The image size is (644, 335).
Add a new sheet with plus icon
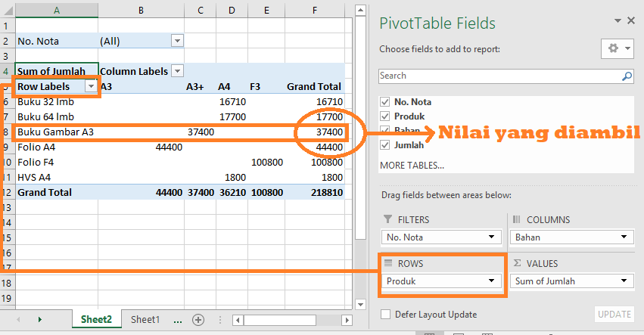(198, 320)
